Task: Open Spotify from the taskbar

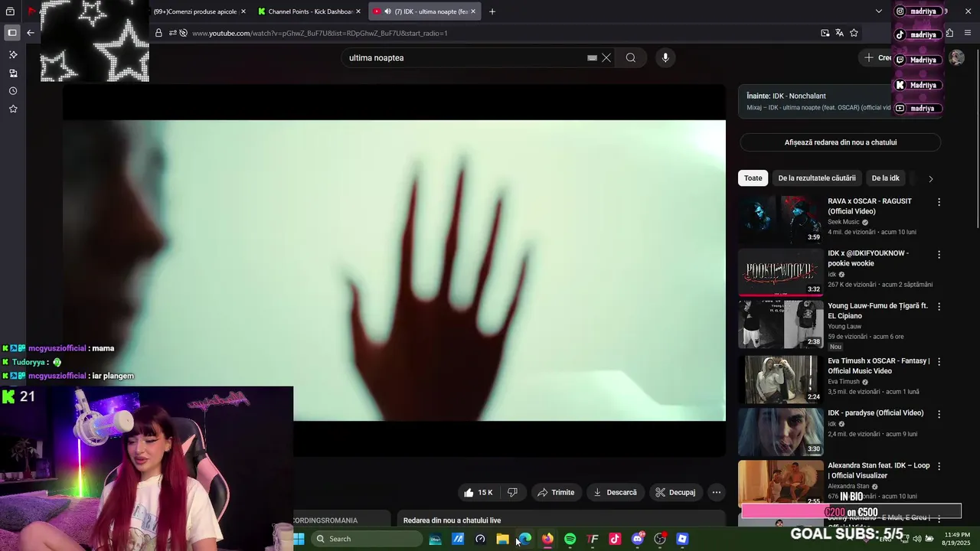Action: pyautogui.click(x=570, y=539)
